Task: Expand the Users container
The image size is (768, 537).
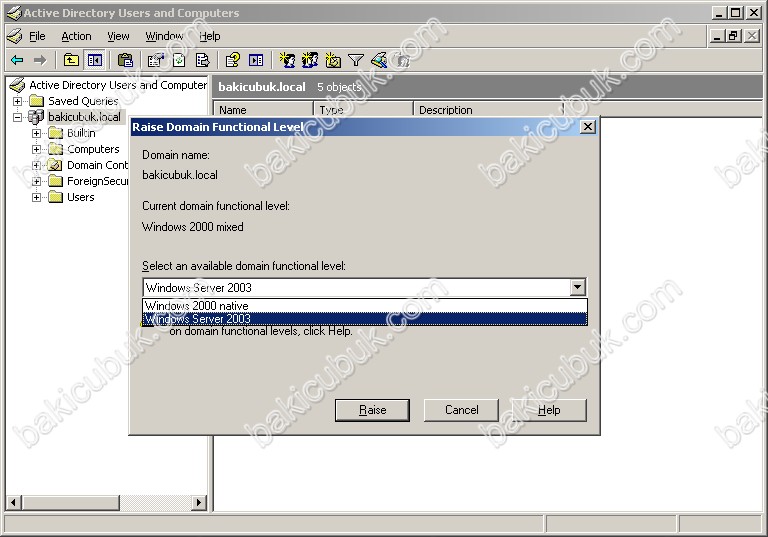Action: click(x=36, y=197)
